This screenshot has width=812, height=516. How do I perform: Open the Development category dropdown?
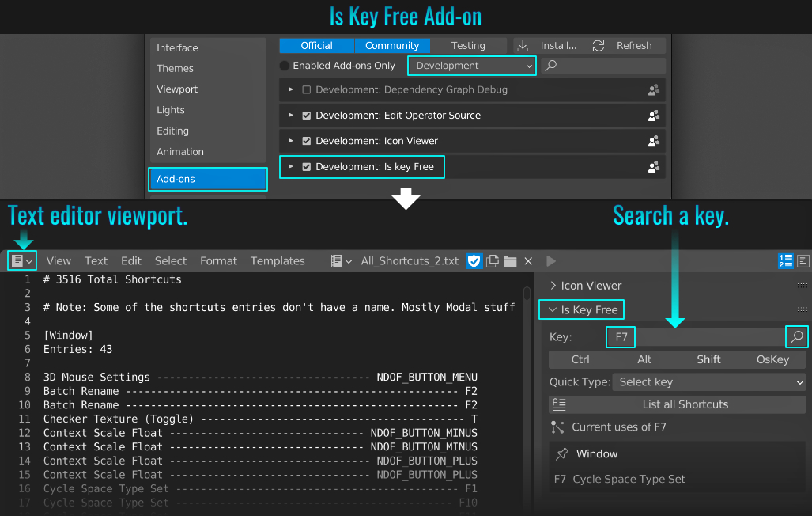472,66
